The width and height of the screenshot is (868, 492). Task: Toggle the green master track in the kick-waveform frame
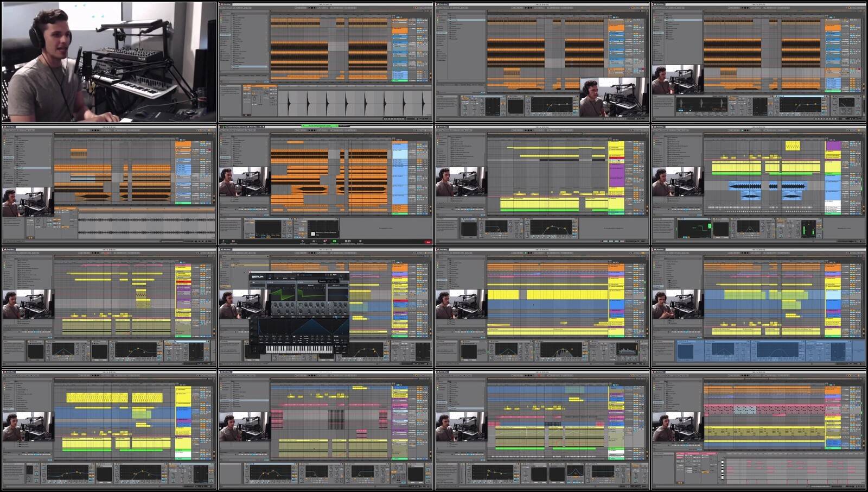tap(400, 80)
